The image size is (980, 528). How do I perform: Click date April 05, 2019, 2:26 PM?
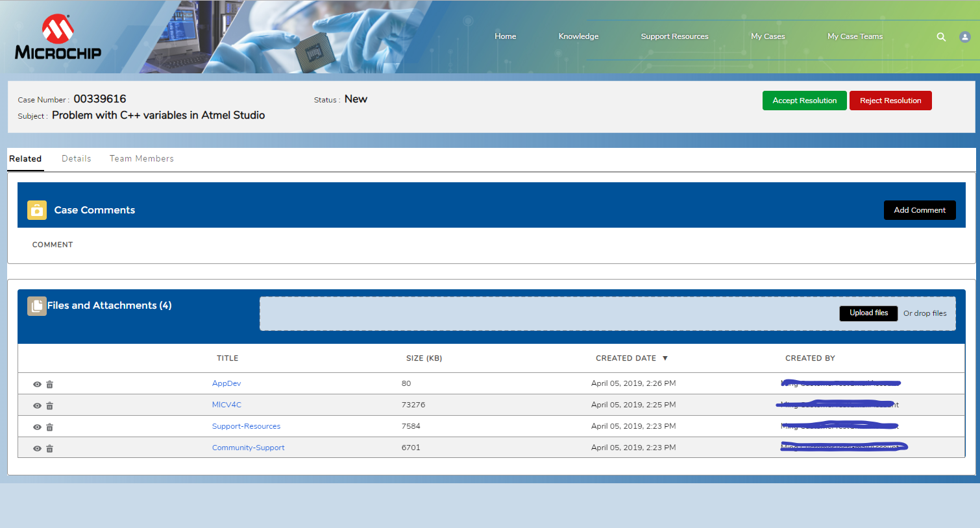pos(633,383)
